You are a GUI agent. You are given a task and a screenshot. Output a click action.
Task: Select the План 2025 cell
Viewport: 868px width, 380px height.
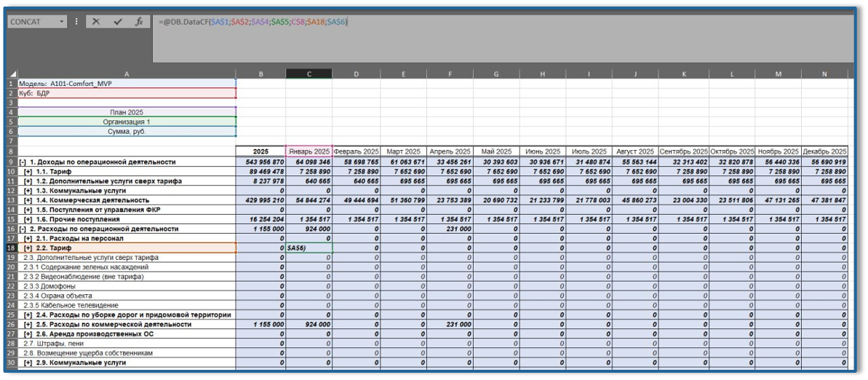pos(127,112)
